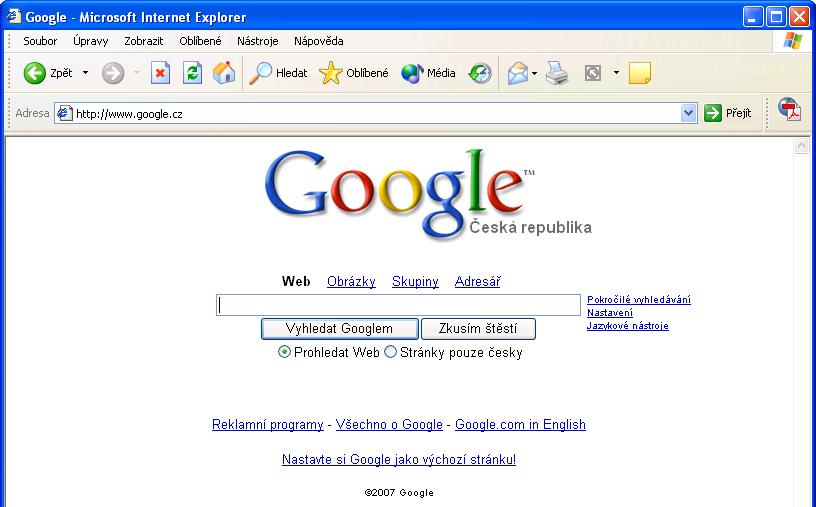Open Jazykové nástroje link
816x507 pixels.
(x=628, y=325)
